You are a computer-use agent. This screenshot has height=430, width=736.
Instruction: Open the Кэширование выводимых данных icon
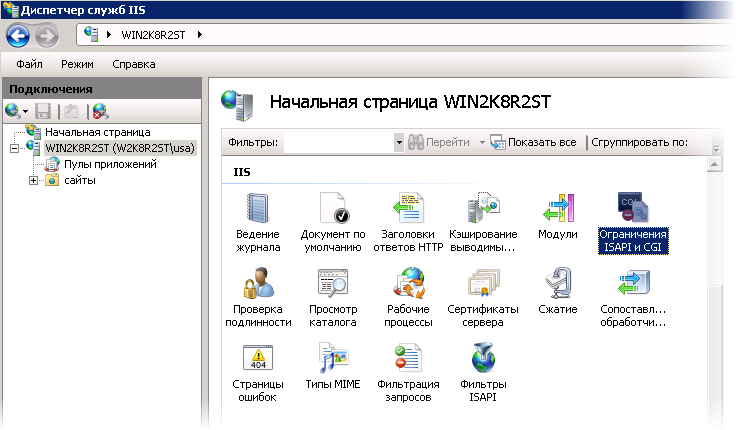[483, 223]
